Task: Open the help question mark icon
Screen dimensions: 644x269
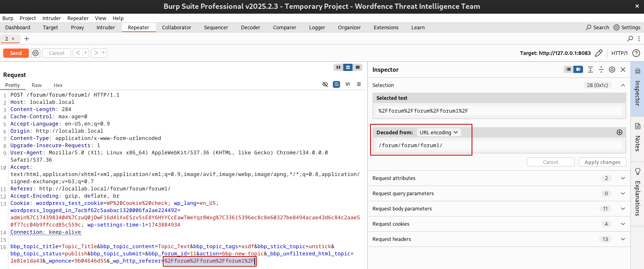Action: click(x=636, y=53)
